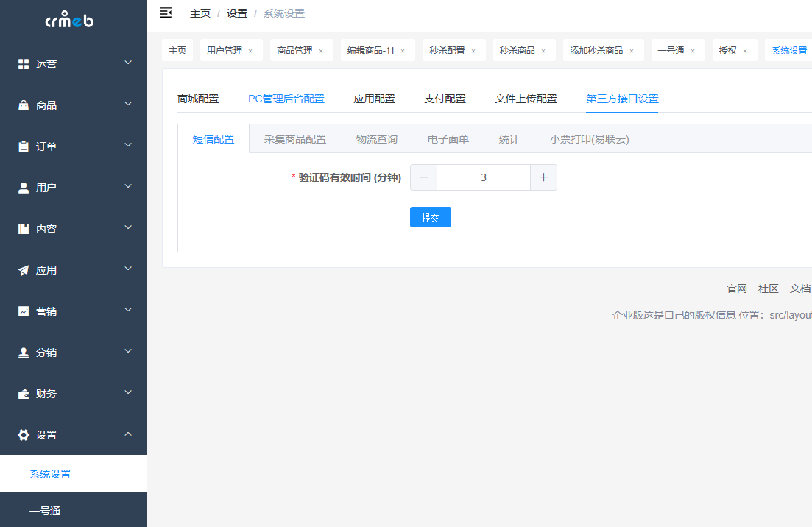The height and width of the screenshot is (527, 812).
Task: Click 设置 in the breadcrumb
Action: click(237, 13)
